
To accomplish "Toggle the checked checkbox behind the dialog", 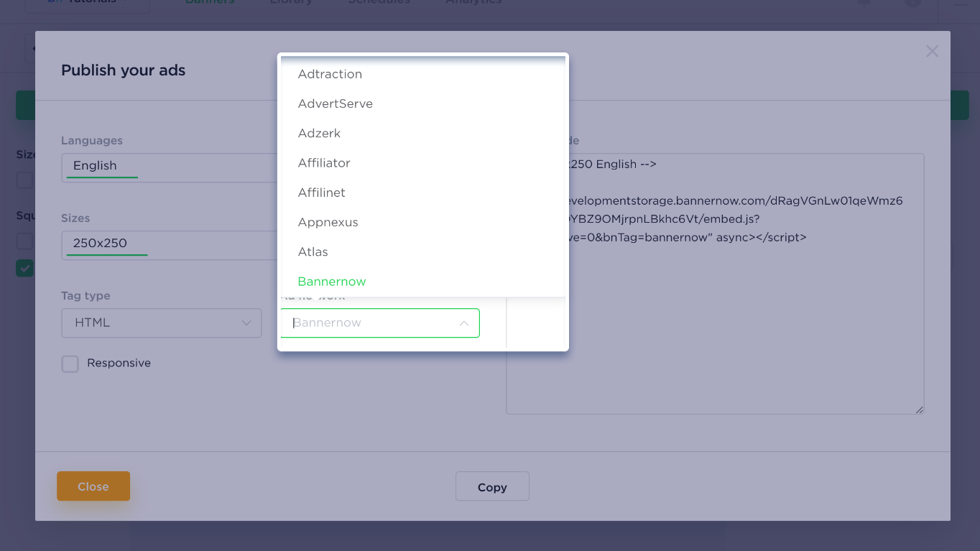I will 25,268.
